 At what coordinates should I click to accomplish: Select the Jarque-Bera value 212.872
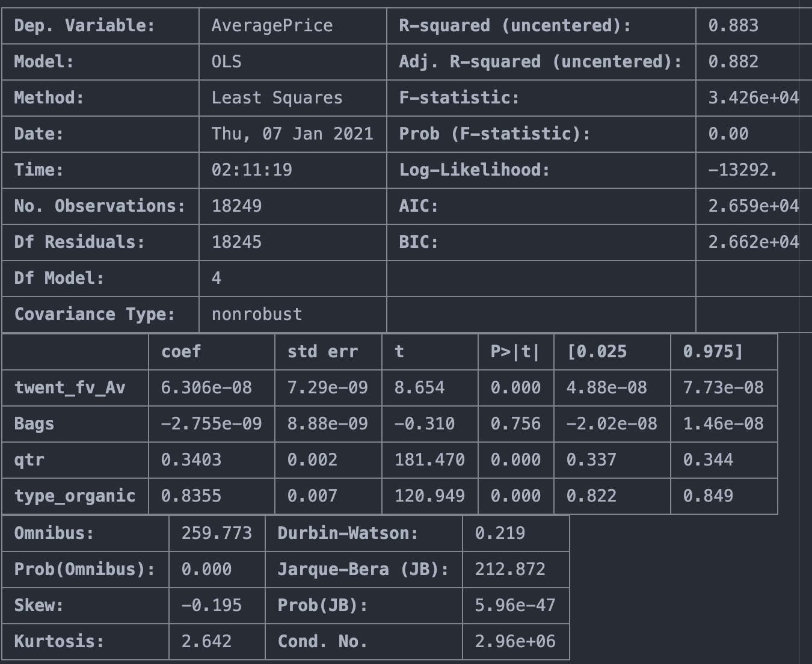click(x=510, y=570)
